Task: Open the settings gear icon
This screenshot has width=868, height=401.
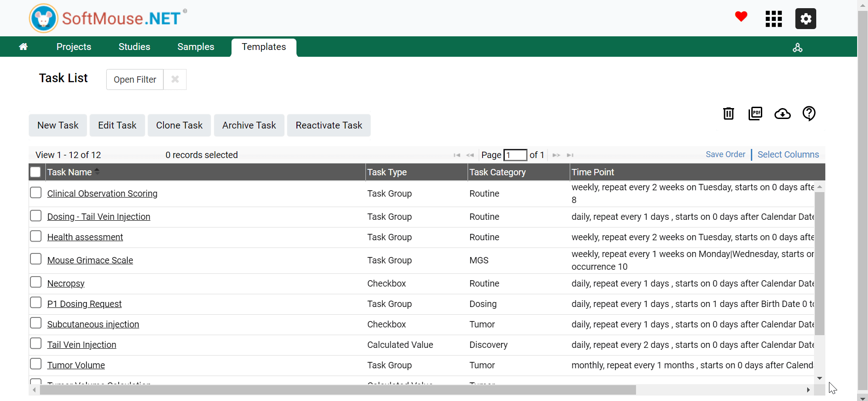Action: (805, 19)
